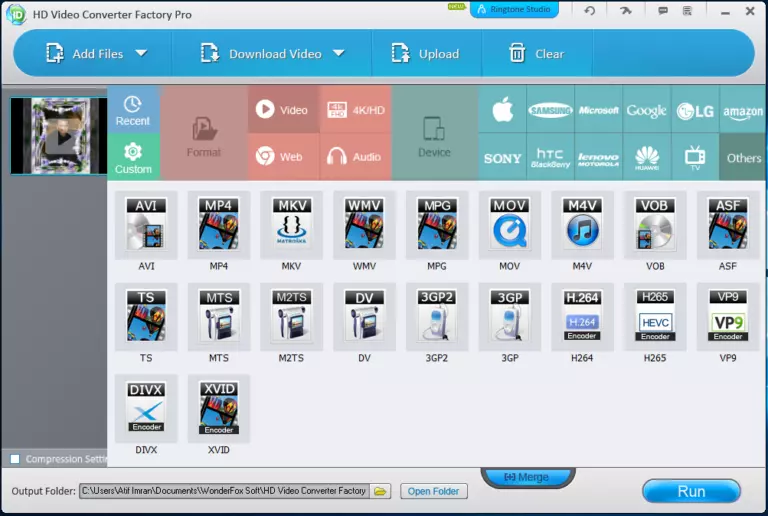
Task: Switch to the Custom tab
Action: pos(133,157)
